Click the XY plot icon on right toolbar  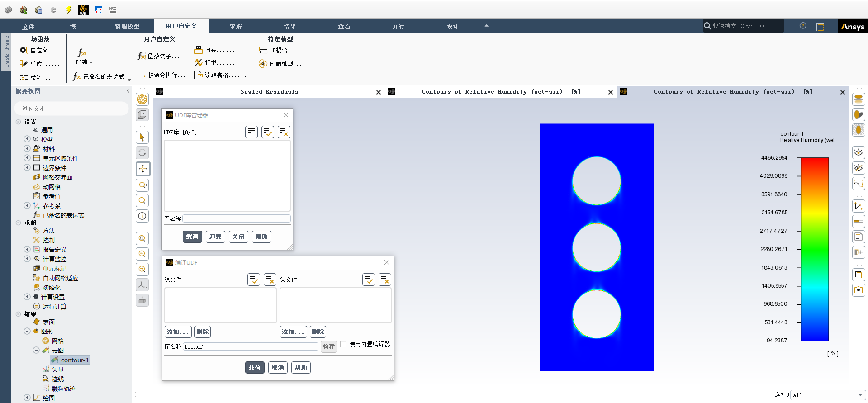[859, 206]
